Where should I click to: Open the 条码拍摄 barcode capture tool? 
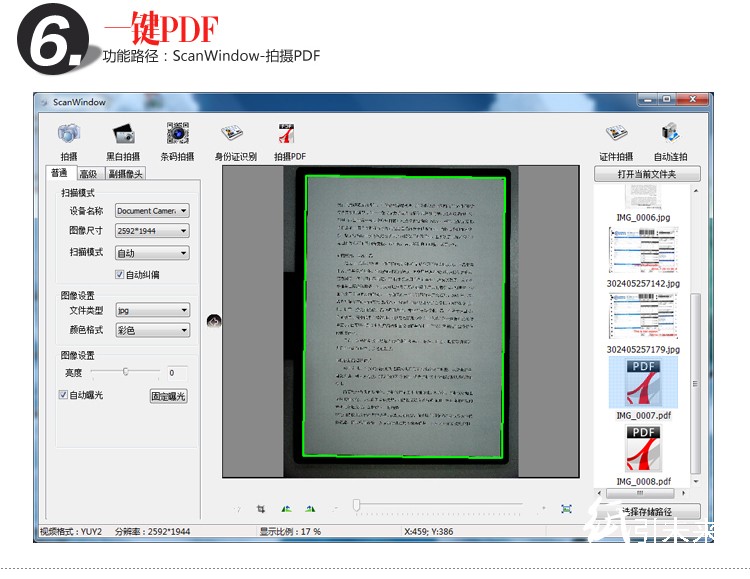[177, 134]
